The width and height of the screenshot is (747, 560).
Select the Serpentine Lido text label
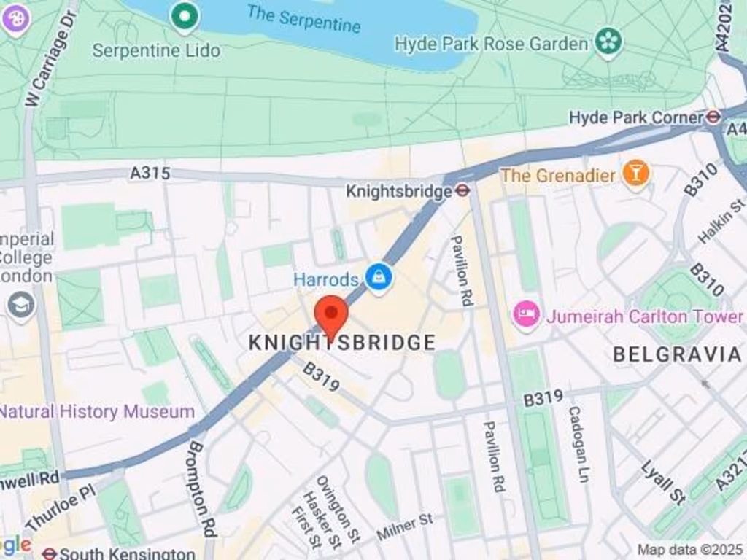(x=156, y=50)
